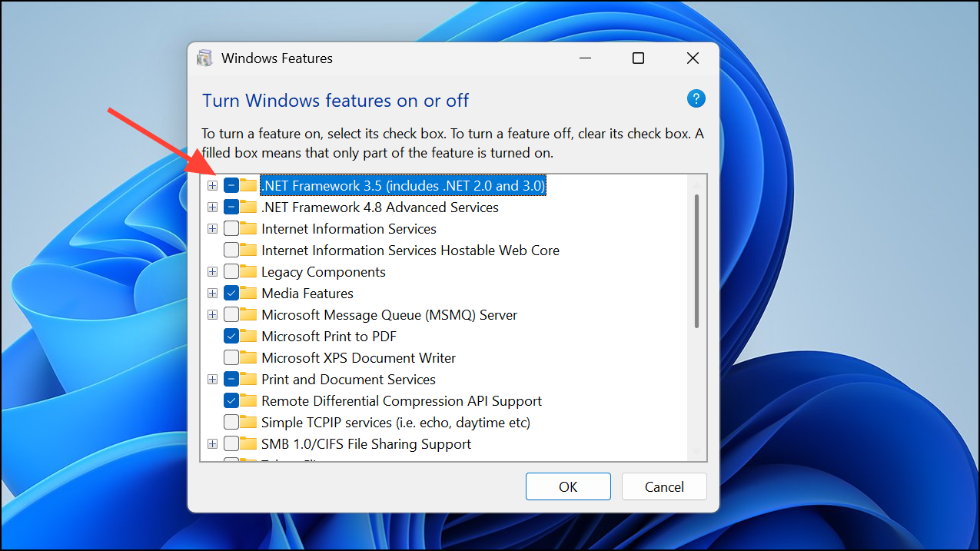
Task: Click folder icon next to Internet Information Services
Action: click(x=248, y=228)
